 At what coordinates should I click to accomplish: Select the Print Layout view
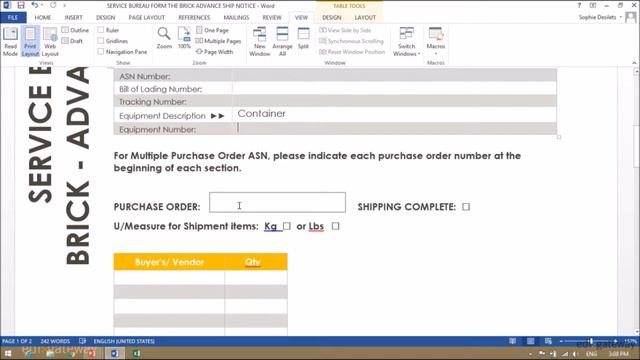point(30,42)
